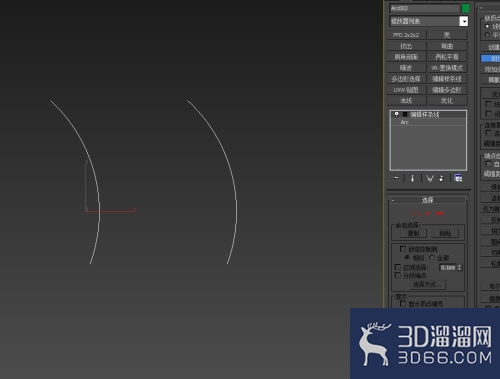This screenshot has height=379, width=500.
Task: Click the 壳 (Shell) modifier button
Action: 447,35
